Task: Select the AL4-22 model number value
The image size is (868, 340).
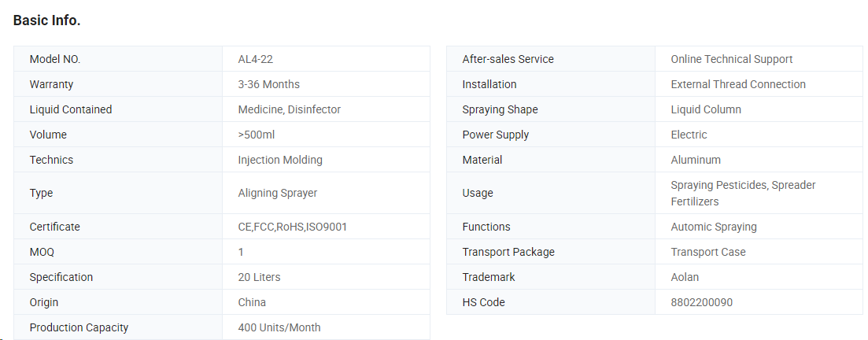Action: point(255,59)
